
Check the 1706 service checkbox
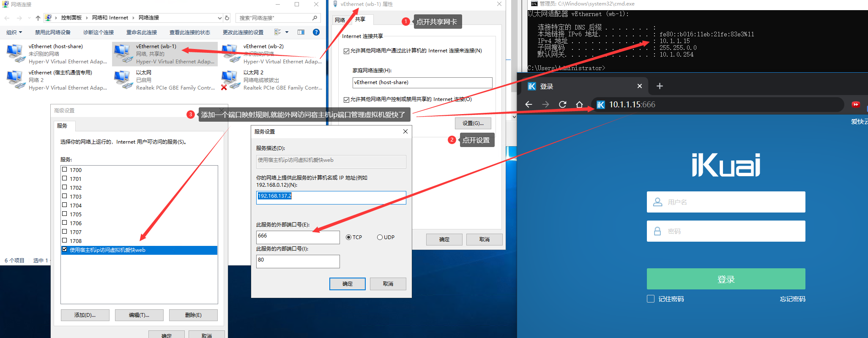pyautogui.click(x=65, y=223)
